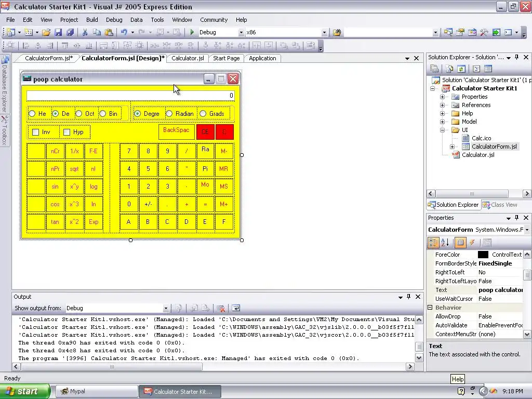Click the ForeColor black swatch

(483, 255)
